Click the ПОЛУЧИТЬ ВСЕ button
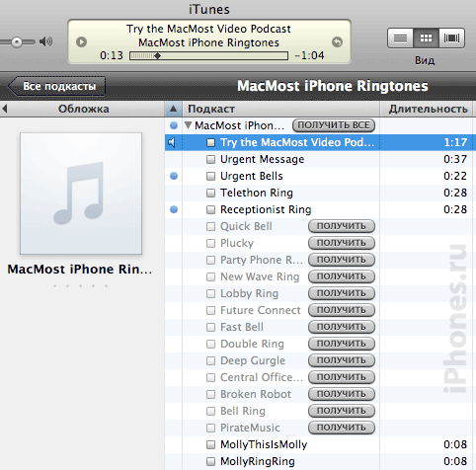This screenshot has width=476, height=470. click(334, 125)
